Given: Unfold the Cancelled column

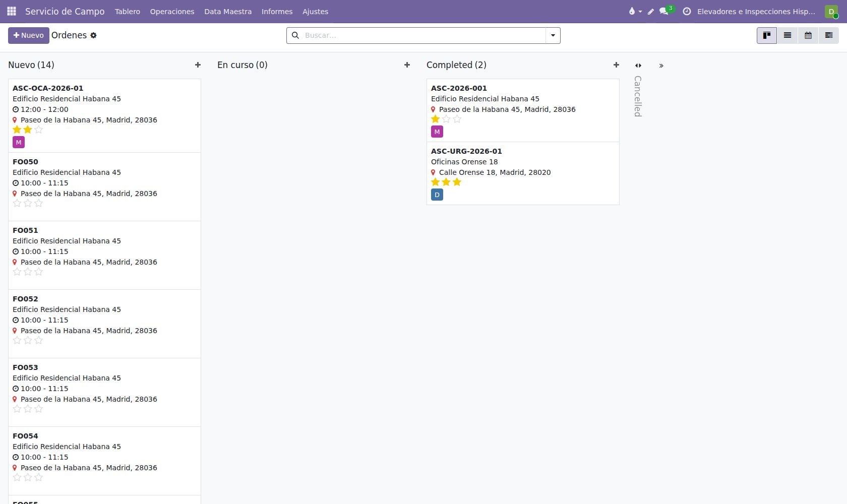Looking at the screenshot, I should tap(638, 66).
